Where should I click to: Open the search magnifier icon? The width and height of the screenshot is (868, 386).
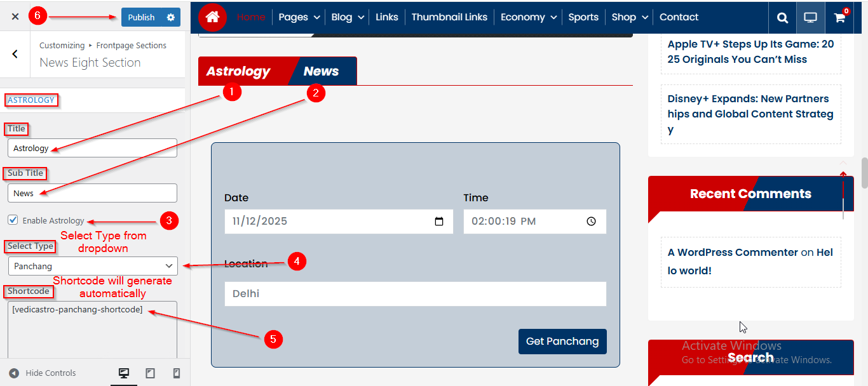pos(782,18)
